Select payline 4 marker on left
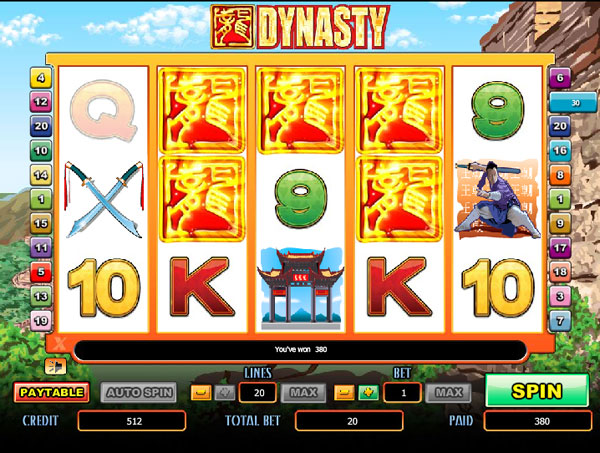 pyautogui.click(x=41, y=78)
